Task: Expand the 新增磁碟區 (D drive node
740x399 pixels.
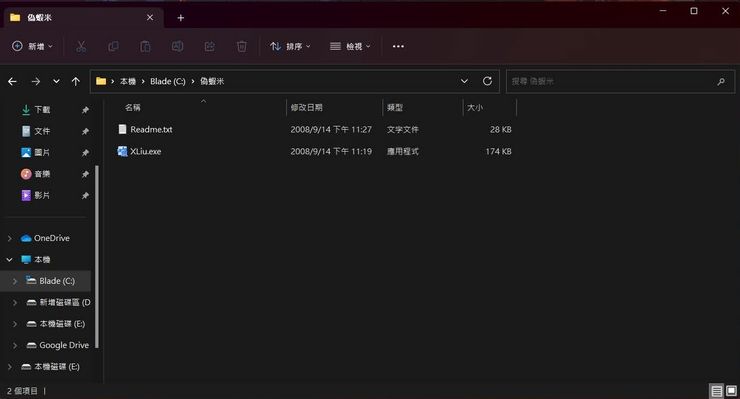Action: [x=15, y=302]
